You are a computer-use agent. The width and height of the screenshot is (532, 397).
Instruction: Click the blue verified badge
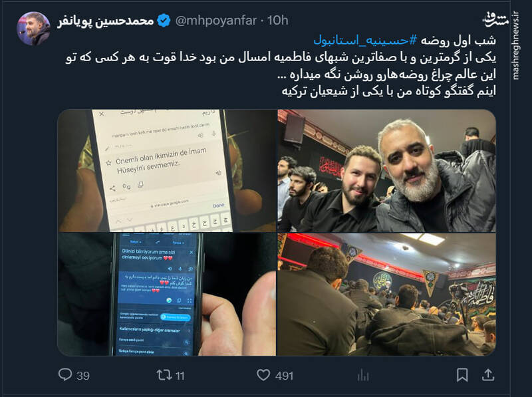(x=164, y=21)
